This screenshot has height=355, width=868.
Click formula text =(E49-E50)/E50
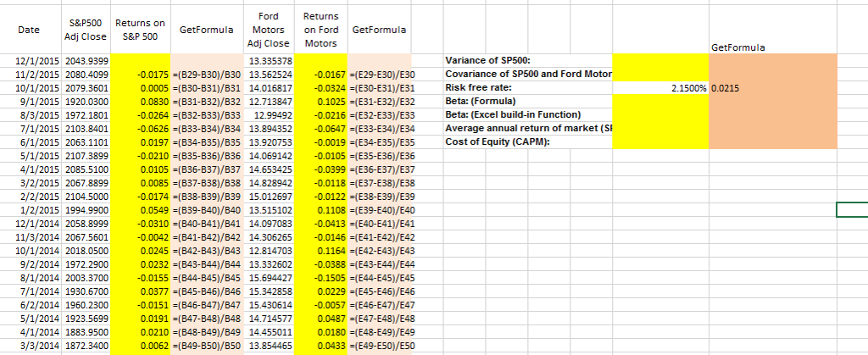tap(382, 347)
